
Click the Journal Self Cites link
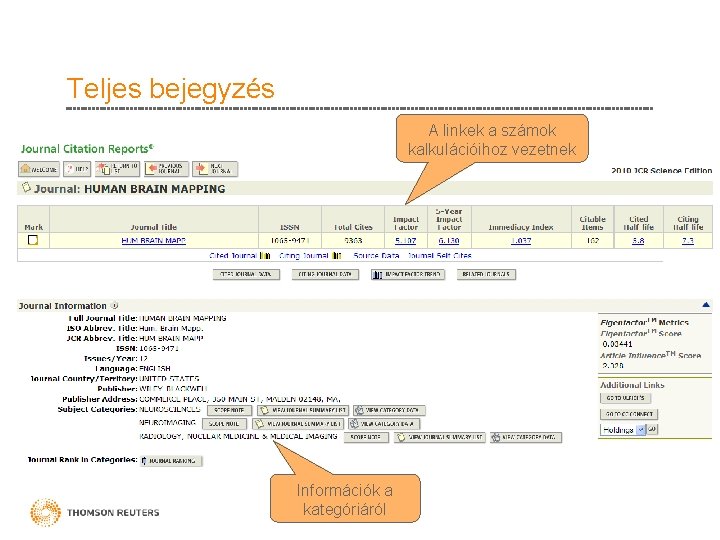click(x=439, y=256)
